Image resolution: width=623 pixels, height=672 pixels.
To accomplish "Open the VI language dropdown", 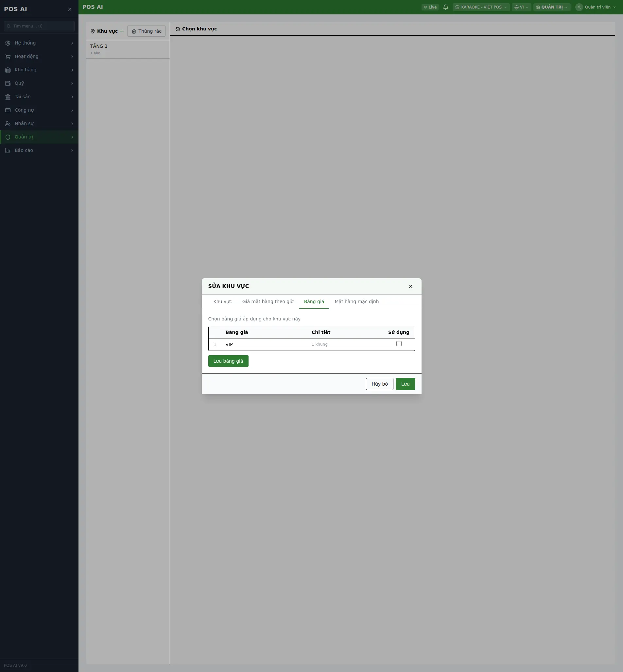I will click(521, 7).
